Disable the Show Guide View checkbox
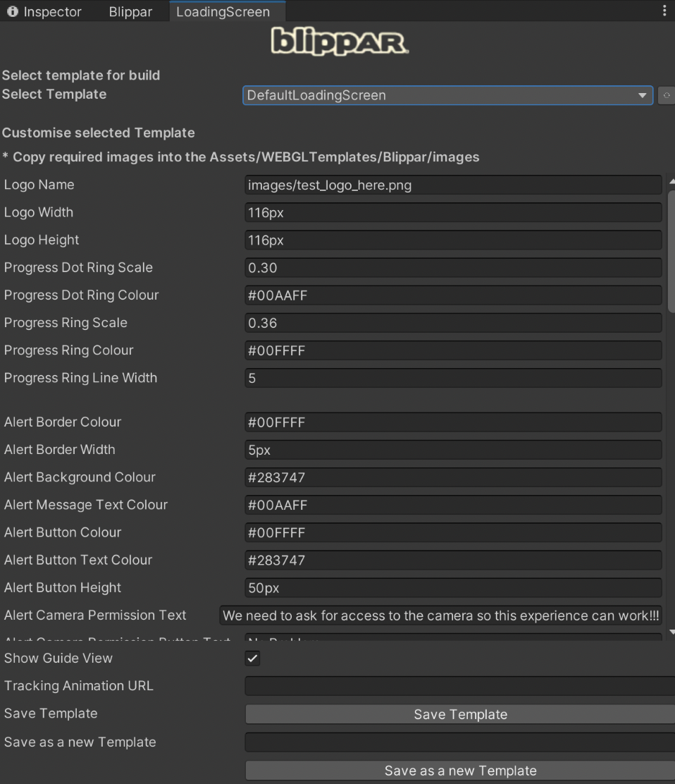Viewport: 675px width, 784px height. [x=252, y=659]
